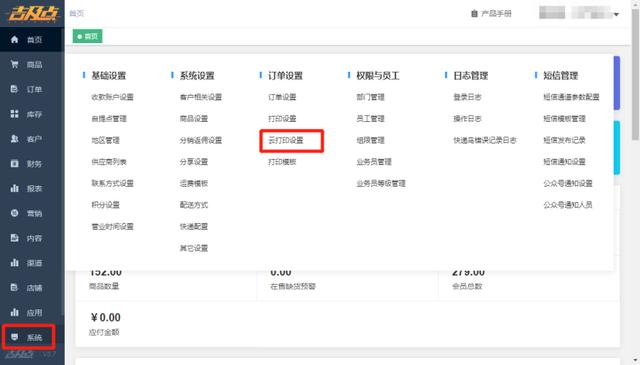Open 报表 via the bar chart icon
The image size is (640, 365).
pos(14,188)
